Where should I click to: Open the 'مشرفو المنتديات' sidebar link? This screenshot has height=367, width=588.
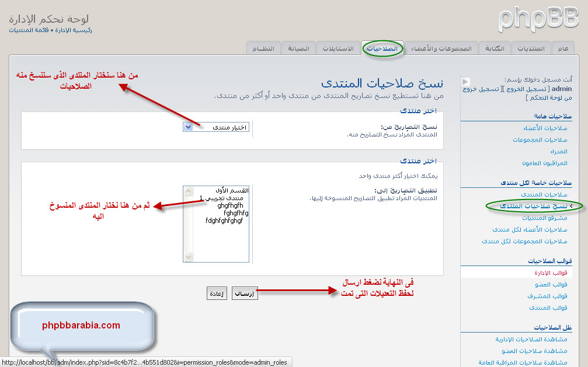point(545,218)
